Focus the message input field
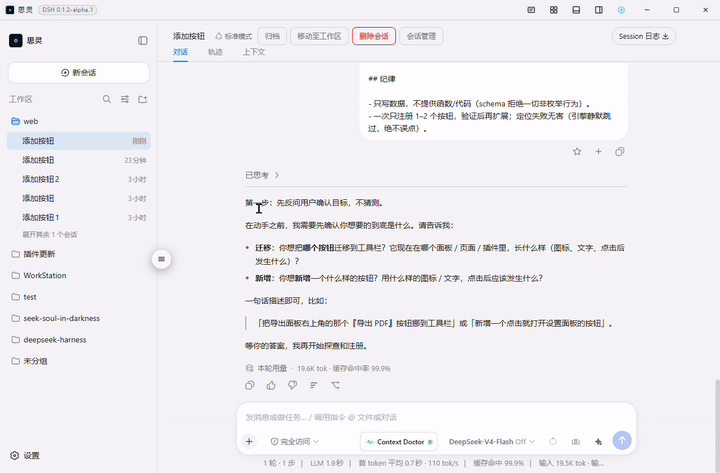The width and height of the screenshot is (720, 473). click(x=436, y=417)
